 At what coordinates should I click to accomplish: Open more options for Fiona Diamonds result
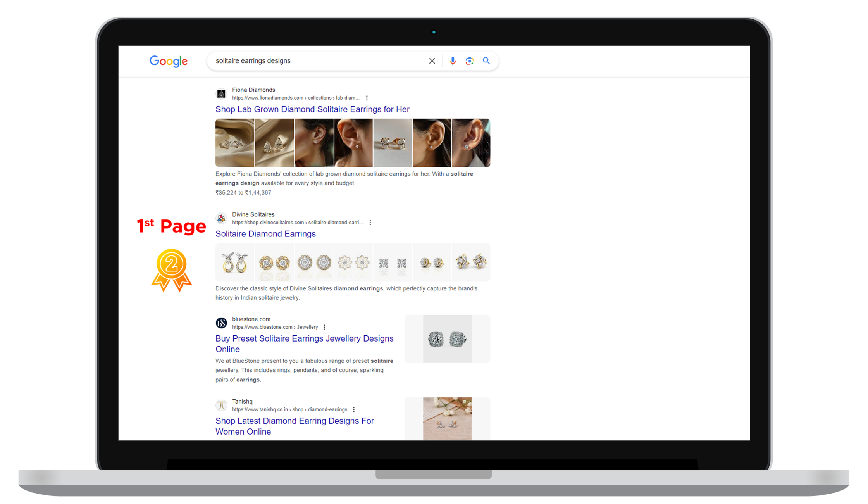[367, 98]
